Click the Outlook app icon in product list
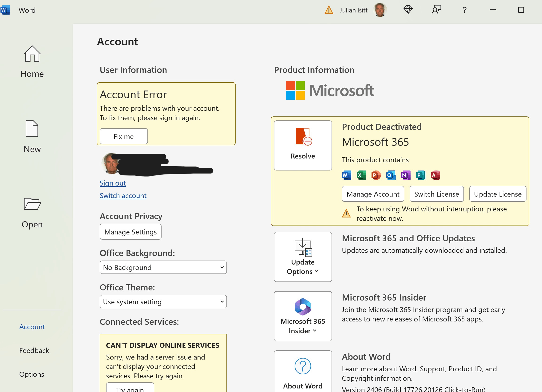The image size is (542, 392). click(391, 175)
